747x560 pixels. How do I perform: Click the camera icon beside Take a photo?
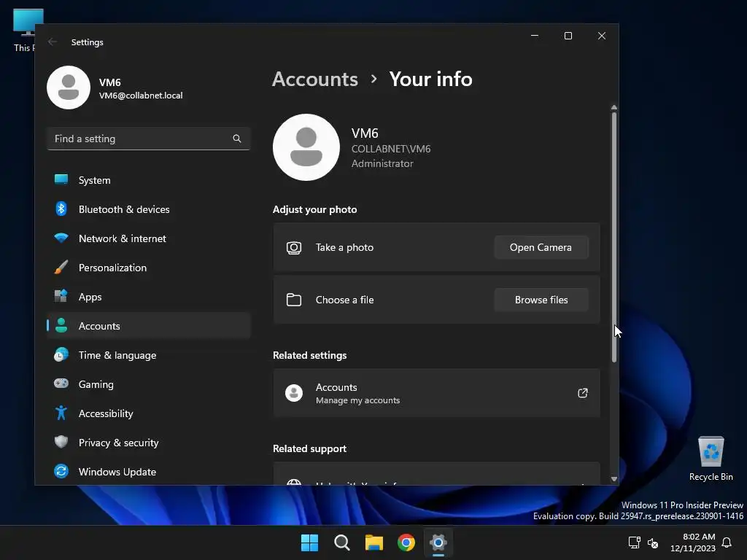(294, 248)
